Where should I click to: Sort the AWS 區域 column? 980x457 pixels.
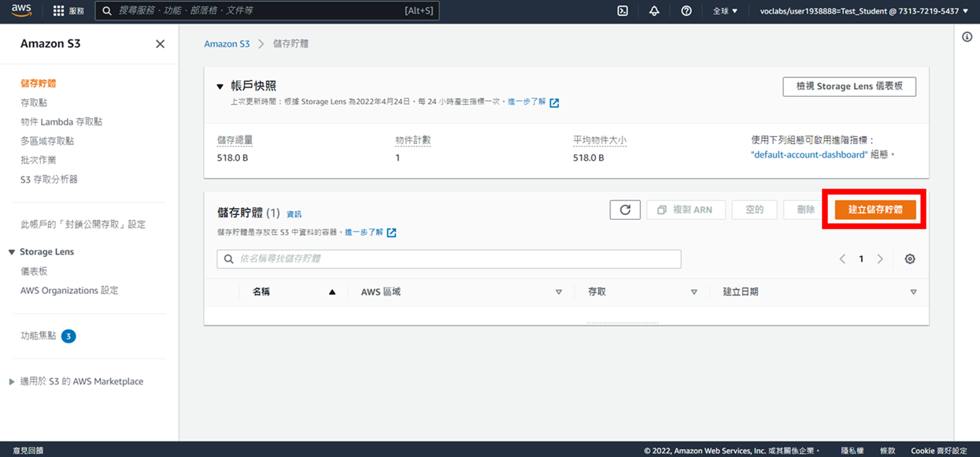pyautogui.click(x=559, y=292)
